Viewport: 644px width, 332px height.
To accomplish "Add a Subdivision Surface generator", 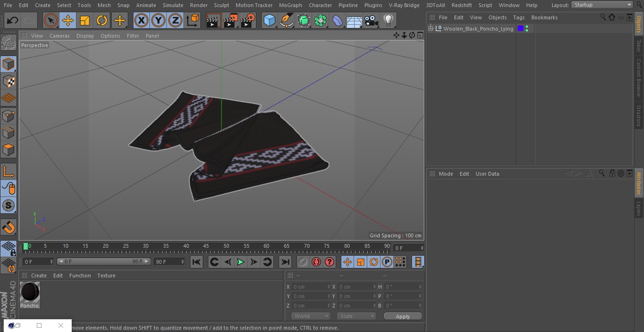I will [304, 20].
